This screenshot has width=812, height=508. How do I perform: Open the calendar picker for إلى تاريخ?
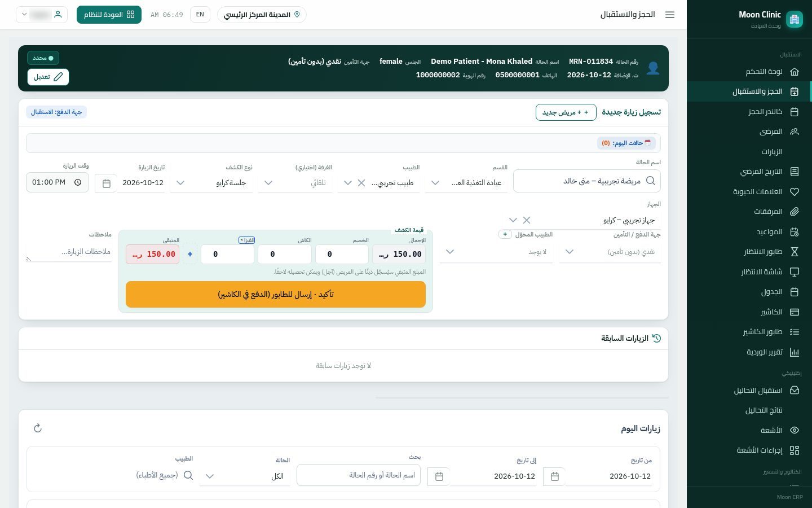coord(439,476)
